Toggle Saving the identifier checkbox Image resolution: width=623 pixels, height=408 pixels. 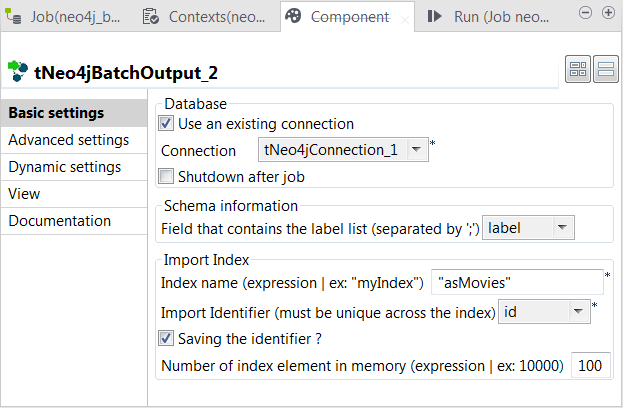click(166, 338)
